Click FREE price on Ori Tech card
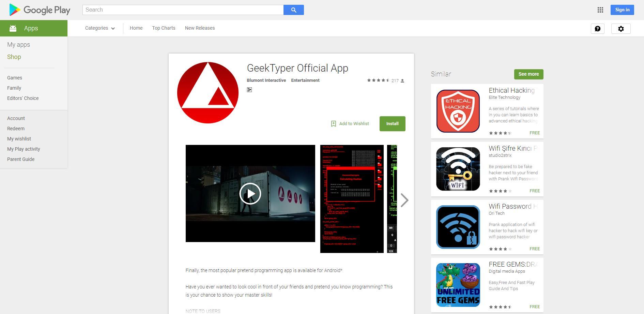 point(535,249)
